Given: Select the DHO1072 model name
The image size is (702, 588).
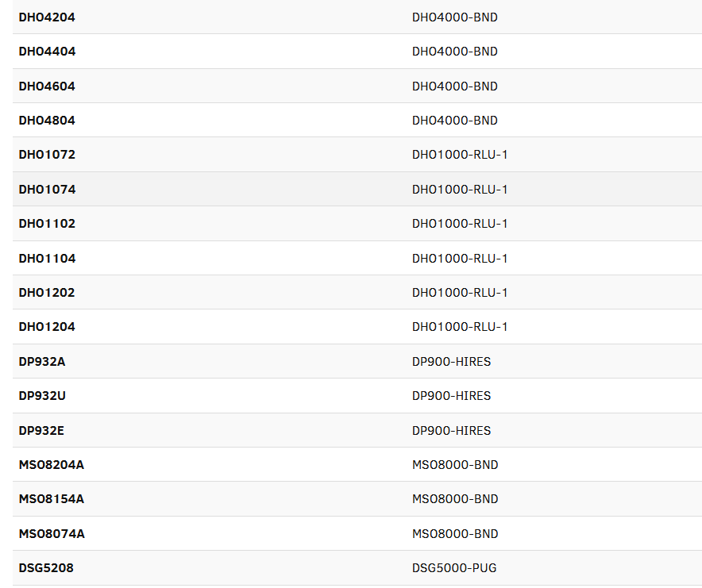Looking at the screenshot, I should [47, 155].
